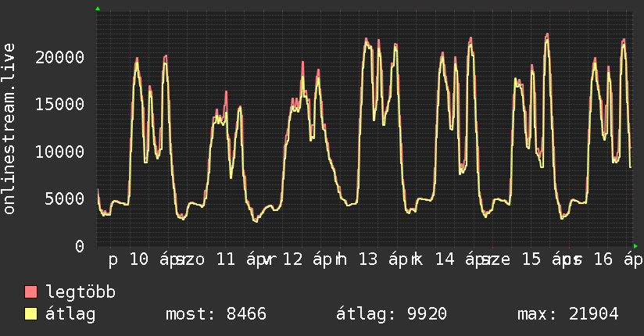The image size is (644, 336).
Task: Click the pink legtöbb legend swatch
Action: click(30, 291)
